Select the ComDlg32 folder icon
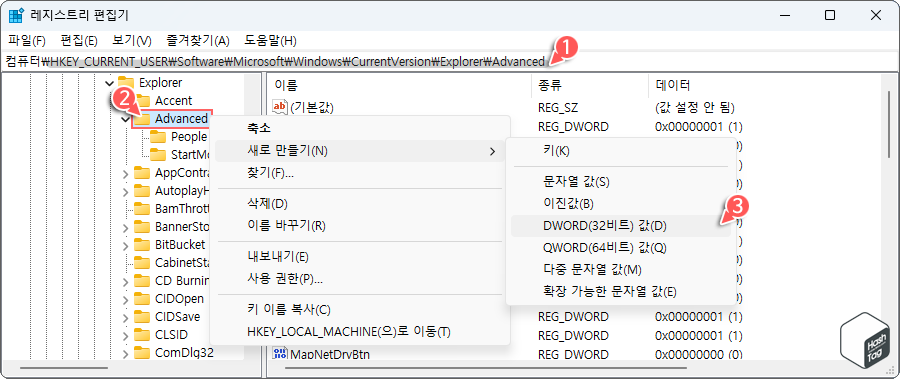 142,352
